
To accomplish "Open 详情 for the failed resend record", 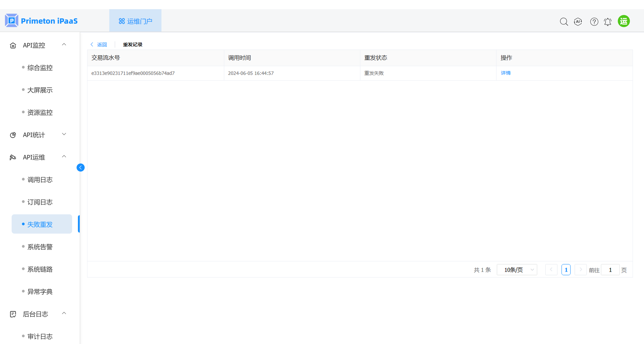I will [505, 73].
